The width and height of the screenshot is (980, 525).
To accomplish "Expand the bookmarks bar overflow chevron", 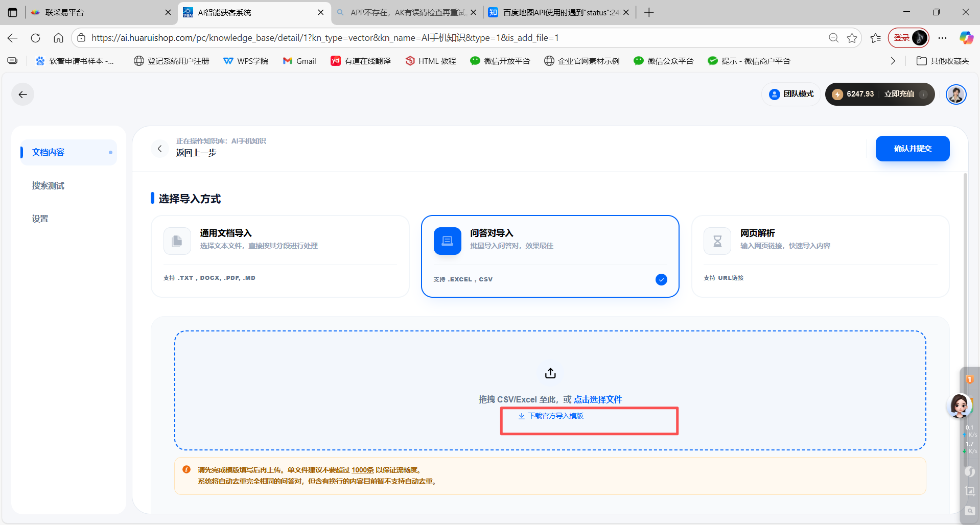I will coord(893,61).
